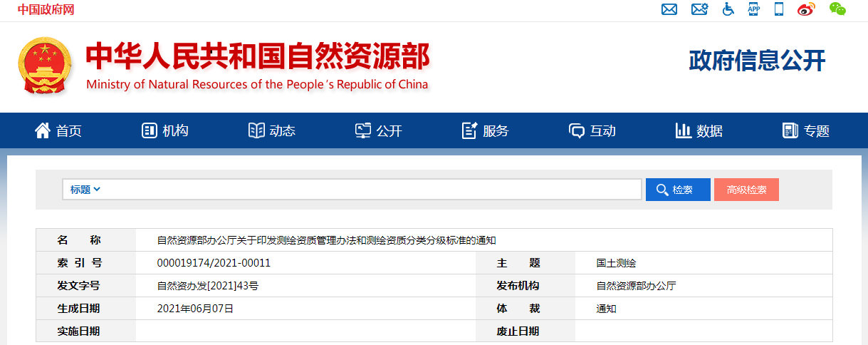Click the 索引号 label cell
This screenshot has height=345, width=868.
pyautogui.click(x=85, y=263)
